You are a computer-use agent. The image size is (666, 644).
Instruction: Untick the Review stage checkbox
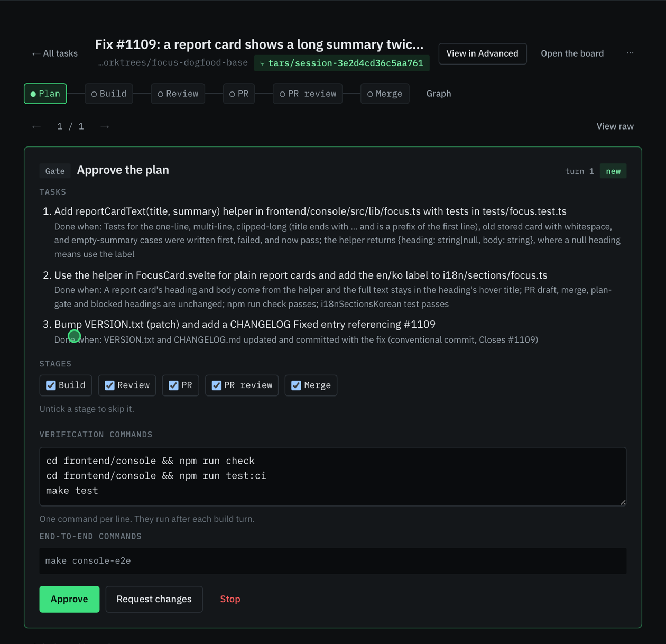109,385
